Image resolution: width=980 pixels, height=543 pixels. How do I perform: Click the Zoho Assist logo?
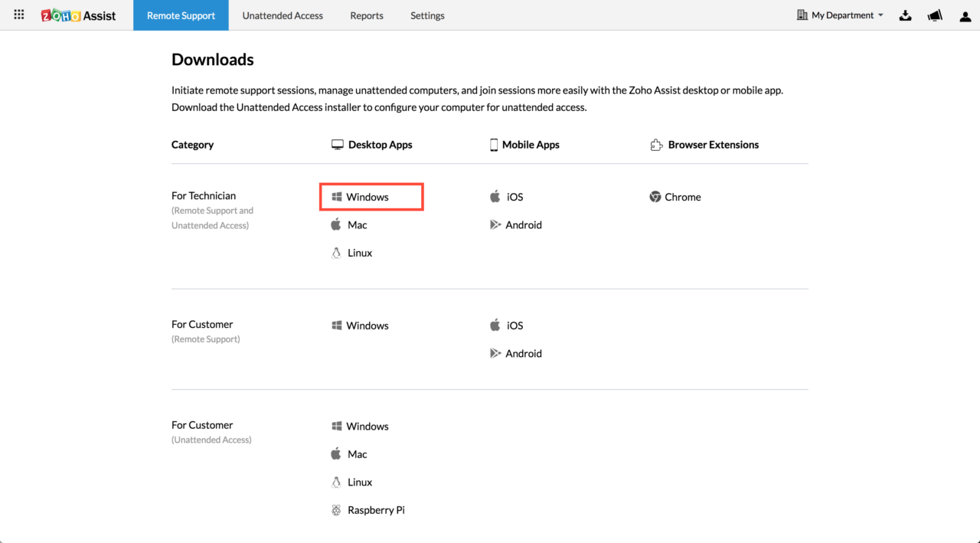[78, 15]
